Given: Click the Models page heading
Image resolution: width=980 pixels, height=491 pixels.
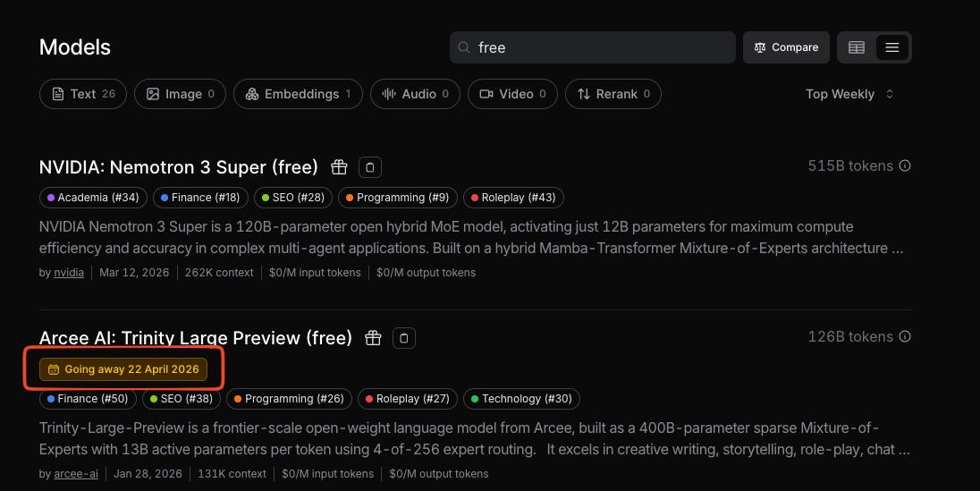Looking at the screenshot, I should coord(75,47).
